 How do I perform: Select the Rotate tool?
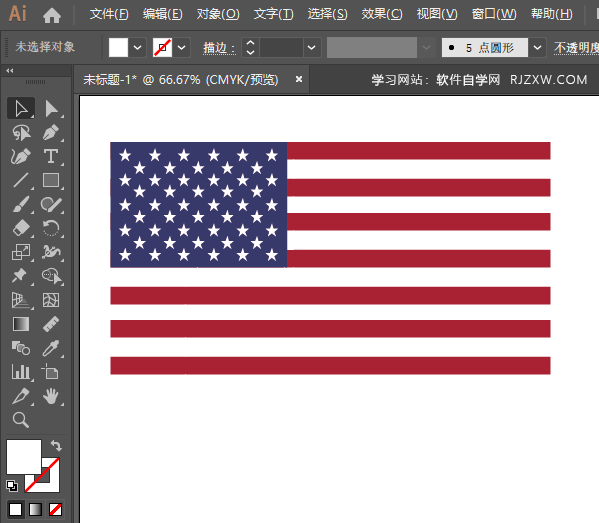click(51, 228)
